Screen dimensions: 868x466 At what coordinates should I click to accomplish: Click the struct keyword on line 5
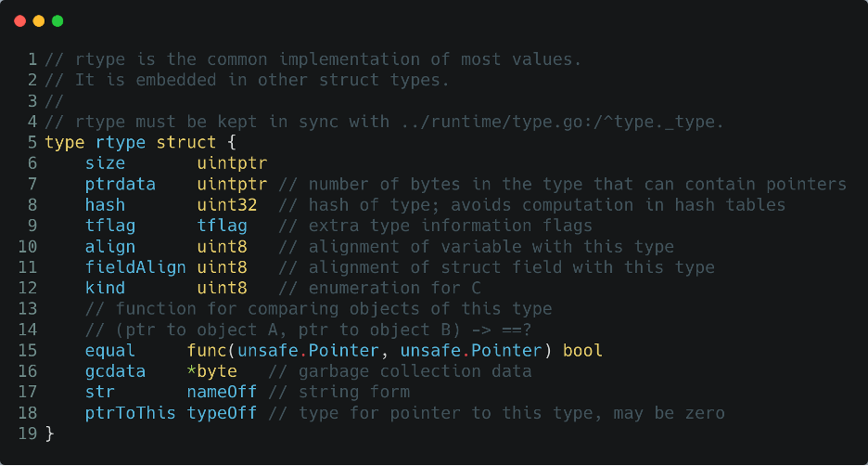point(185,142)
